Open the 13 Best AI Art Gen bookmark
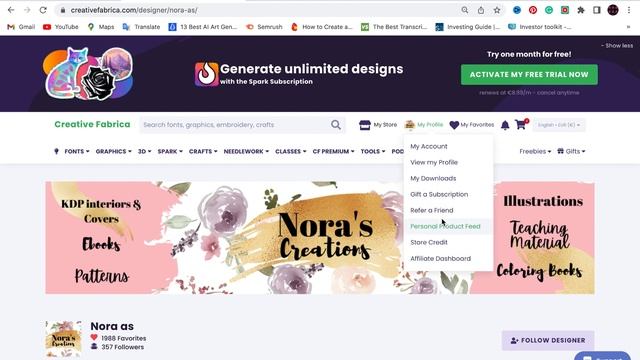640x360 pixels. point(203,27)
